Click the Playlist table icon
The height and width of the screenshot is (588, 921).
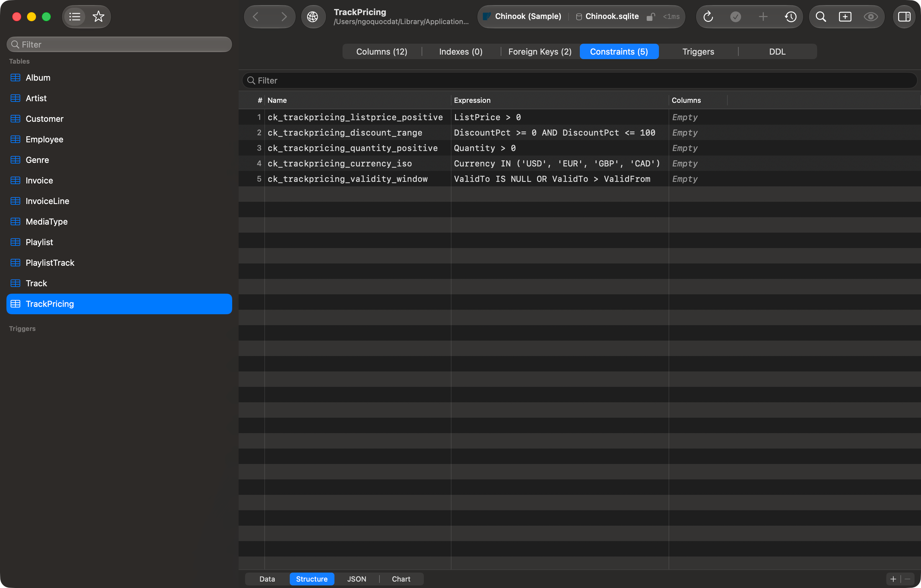pyautogui.click(x=15, y=242)
